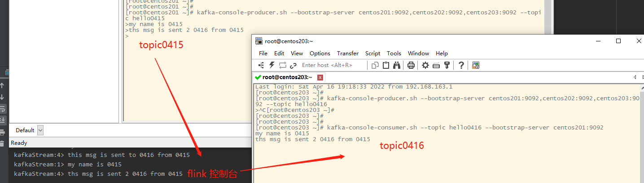Open the Options menu

320,53
